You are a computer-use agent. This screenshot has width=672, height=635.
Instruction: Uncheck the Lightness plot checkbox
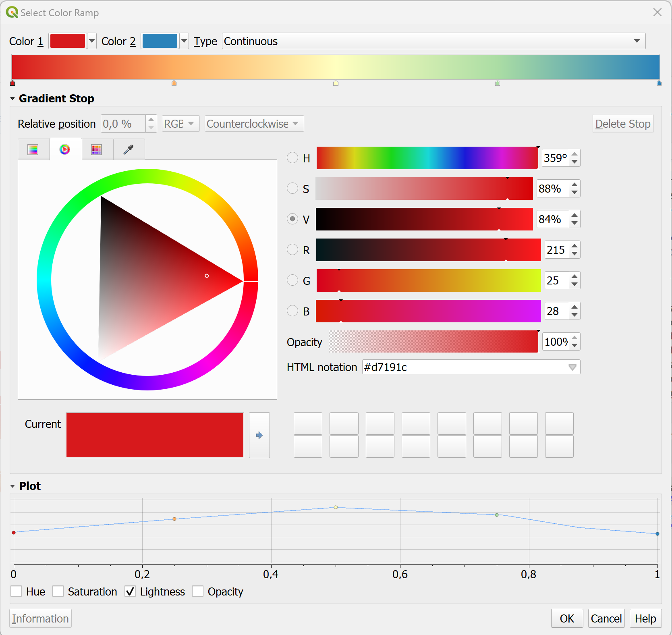[130, 591]
